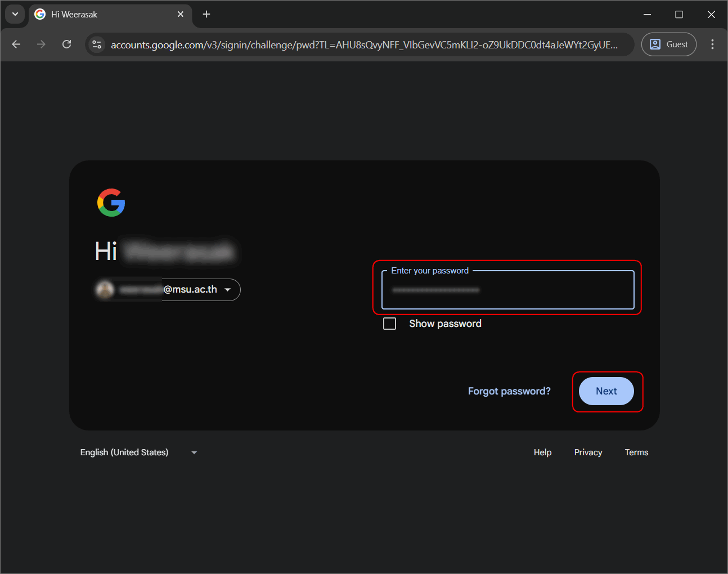Image resolution: width=728 pixels, height=574 pixels.
Task: Click the Google logo on sign-in card
Action: pyautogui.click(x=111, y=203)
